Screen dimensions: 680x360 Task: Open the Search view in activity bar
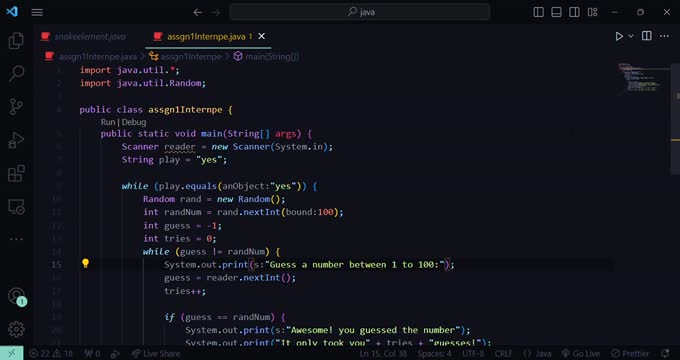pos(16,73)
